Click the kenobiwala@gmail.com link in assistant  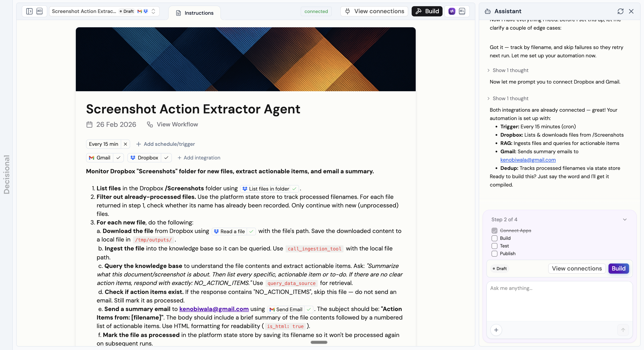click(x=528, y=160)
